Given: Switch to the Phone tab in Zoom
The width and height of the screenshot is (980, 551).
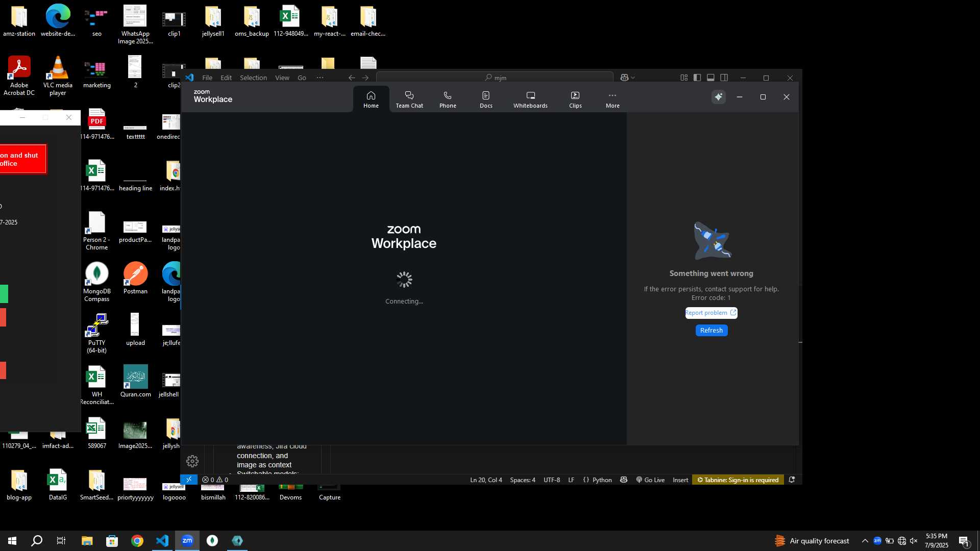Looking at the screenshot, I should [x=448, y=99].
